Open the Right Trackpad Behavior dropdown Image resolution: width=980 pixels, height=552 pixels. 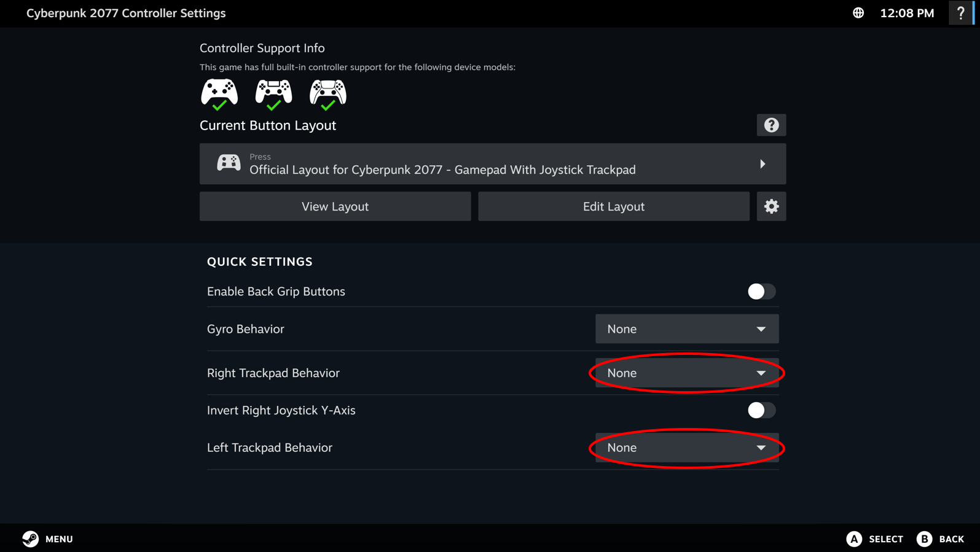click(687, 373)
